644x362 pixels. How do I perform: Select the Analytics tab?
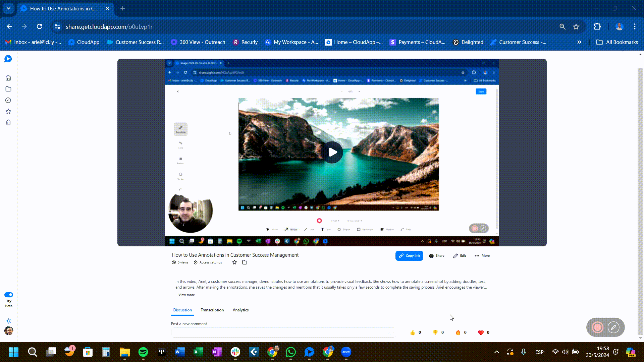coord(240,310)
